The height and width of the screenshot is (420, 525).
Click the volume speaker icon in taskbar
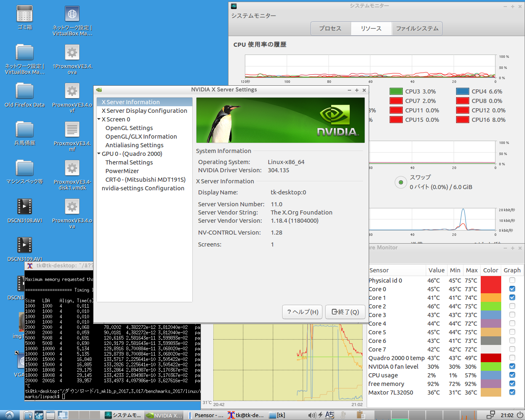[x=312, y=415]
